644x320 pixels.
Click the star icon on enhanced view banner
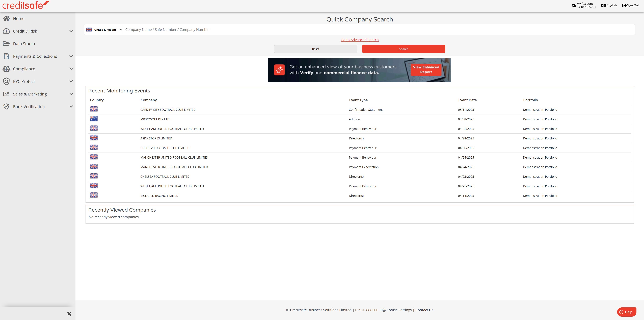point(279,70)
